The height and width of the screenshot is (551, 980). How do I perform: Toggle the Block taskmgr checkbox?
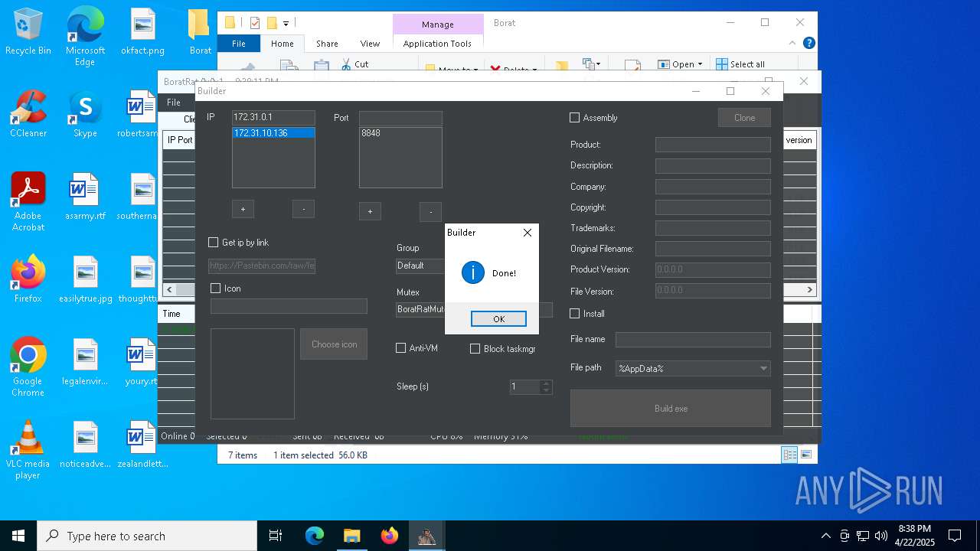[475, 349]
